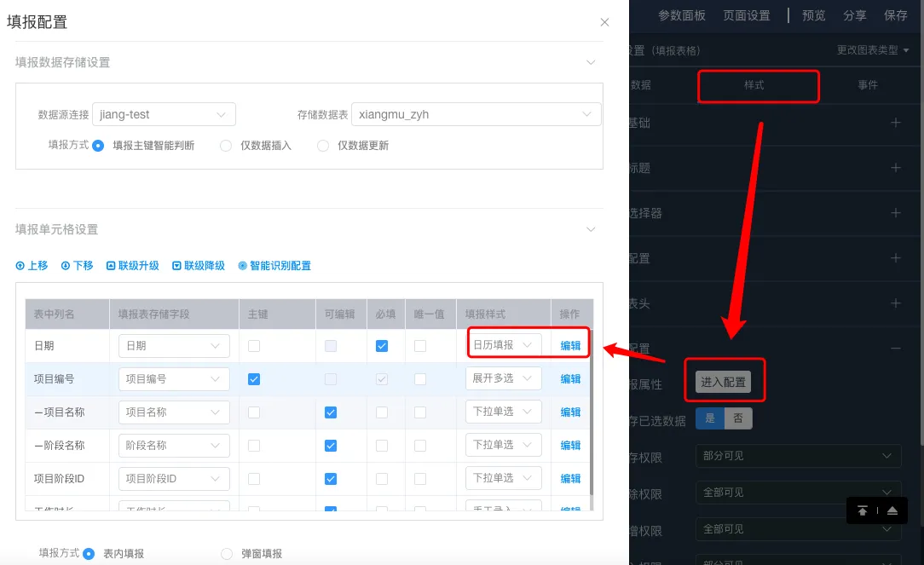Click the 联级降级 button

199,266
